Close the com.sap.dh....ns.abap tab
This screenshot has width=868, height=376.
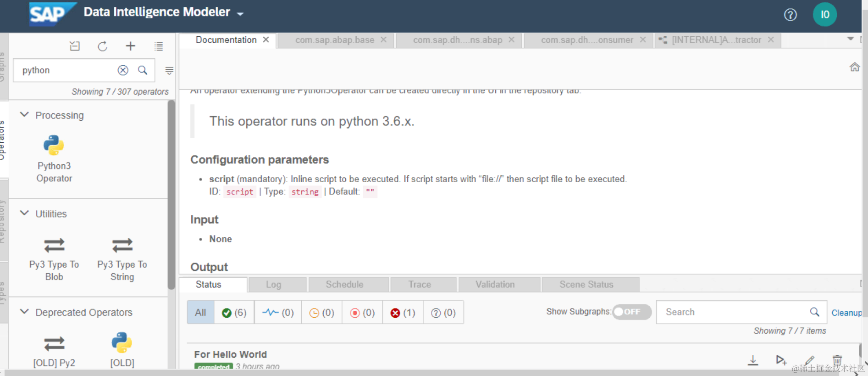[x=512, y=40]
